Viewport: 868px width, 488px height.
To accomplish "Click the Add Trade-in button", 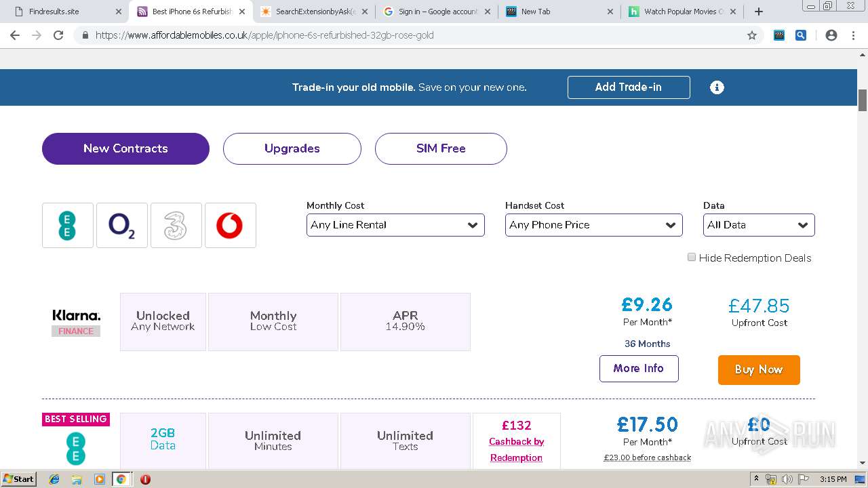I will pos(629,87).
